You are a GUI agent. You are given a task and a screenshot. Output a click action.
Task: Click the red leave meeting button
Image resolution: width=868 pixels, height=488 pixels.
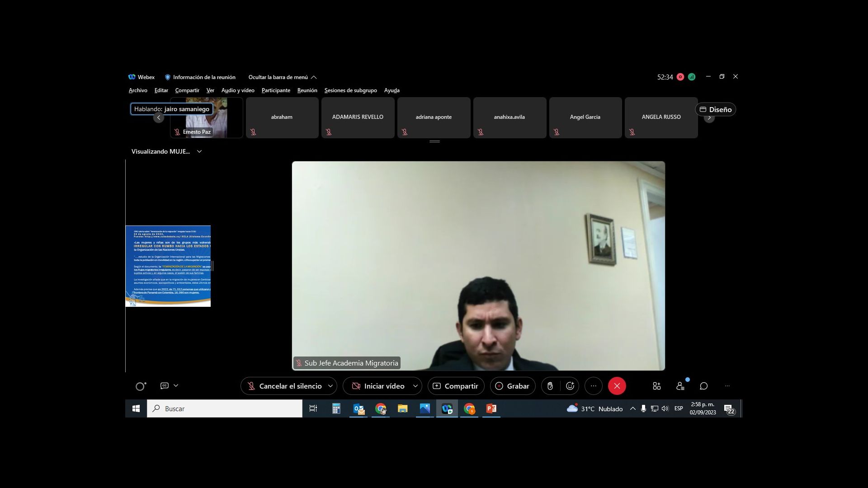click(617, 386)
